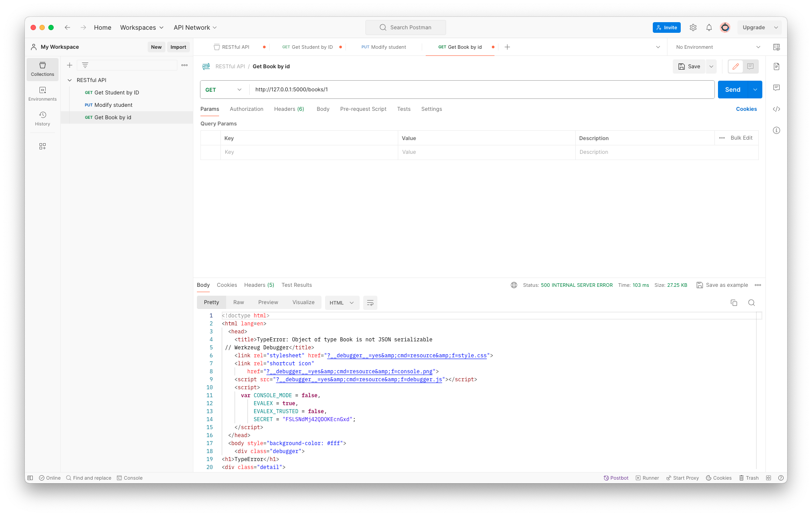Open the API Network dropdown
812x516 pixels.
pos(195,27)
